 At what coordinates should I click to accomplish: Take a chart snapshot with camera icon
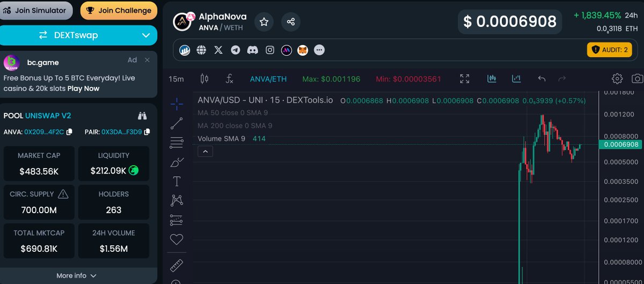pyautogui.click(x=637, y=79)
